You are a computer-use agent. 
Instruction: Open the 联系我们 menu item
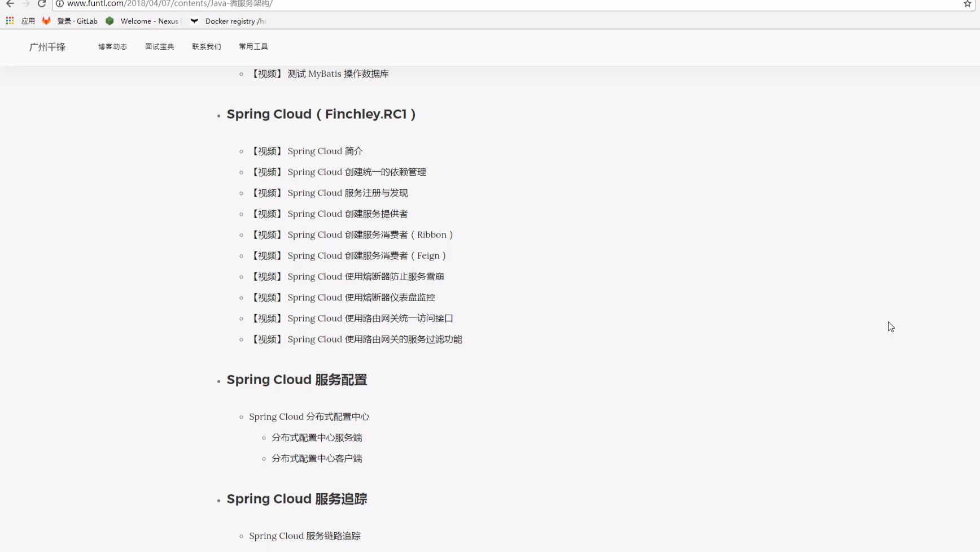206,47
